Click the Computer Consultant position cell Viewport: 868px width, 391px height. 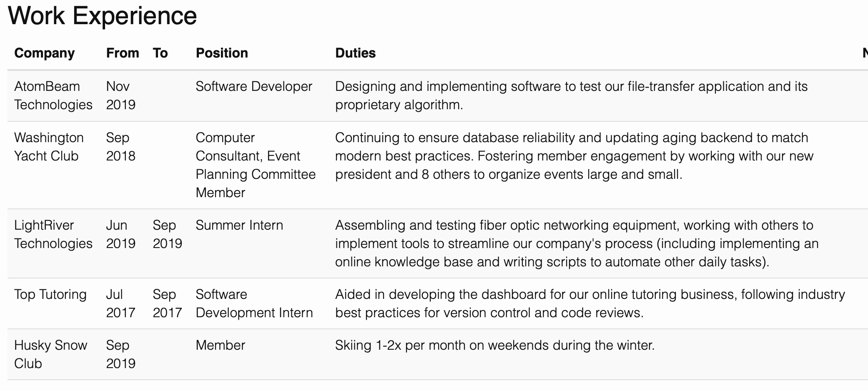click(x=255, y=165)
